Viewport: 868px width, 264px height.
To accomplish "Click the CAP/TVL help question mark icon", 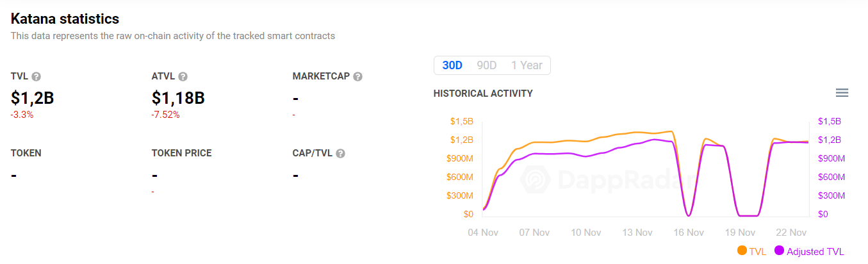I will click(x=341, y=154).
